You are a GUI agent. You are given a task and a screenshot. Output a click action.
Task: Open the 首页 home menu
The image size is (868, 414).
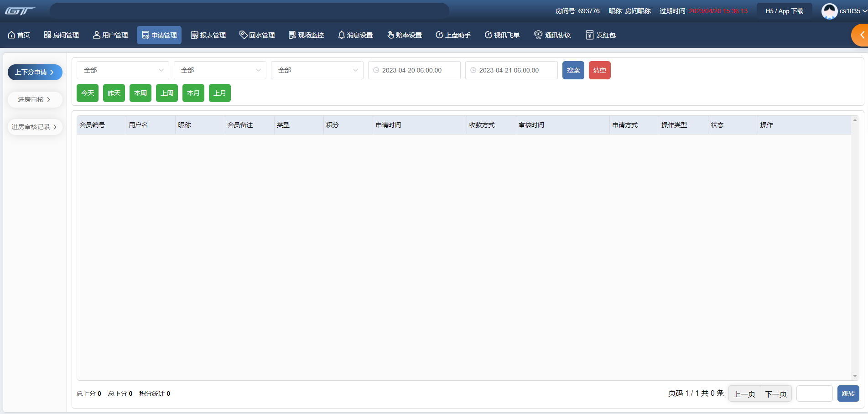(x=19, y=35)
